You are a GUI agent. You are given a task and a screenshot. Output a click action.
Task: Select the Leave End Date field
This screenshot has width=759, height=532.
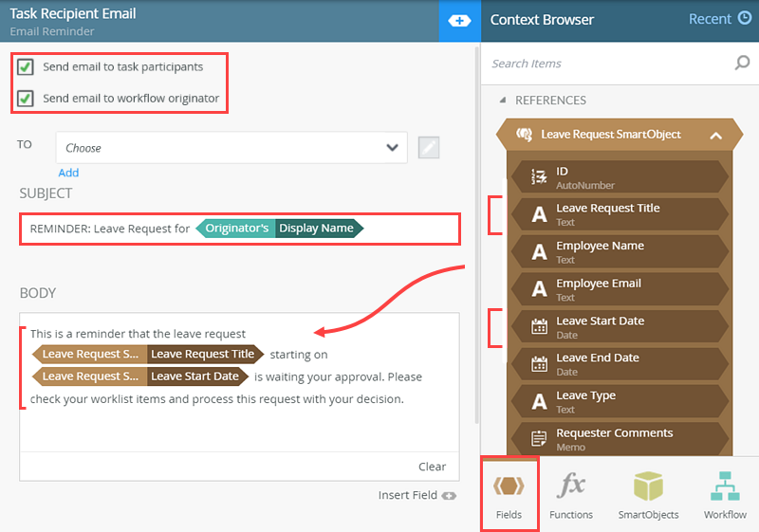tap(620, 364)
